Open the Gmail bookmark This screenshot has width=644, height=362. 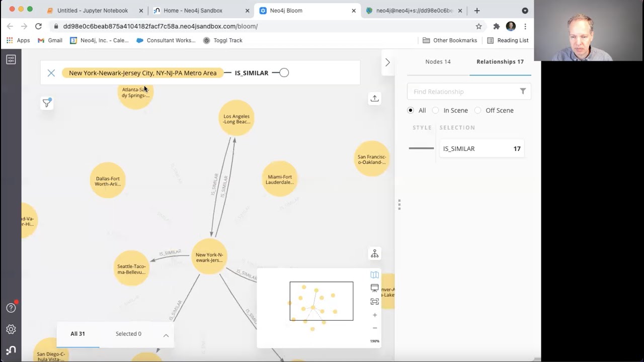click(x=50, y=40)
